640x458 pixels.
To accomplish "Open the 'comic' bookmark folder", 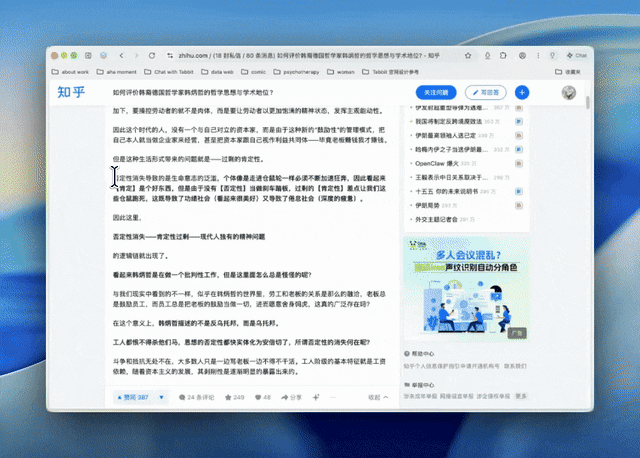I will 253,72.
